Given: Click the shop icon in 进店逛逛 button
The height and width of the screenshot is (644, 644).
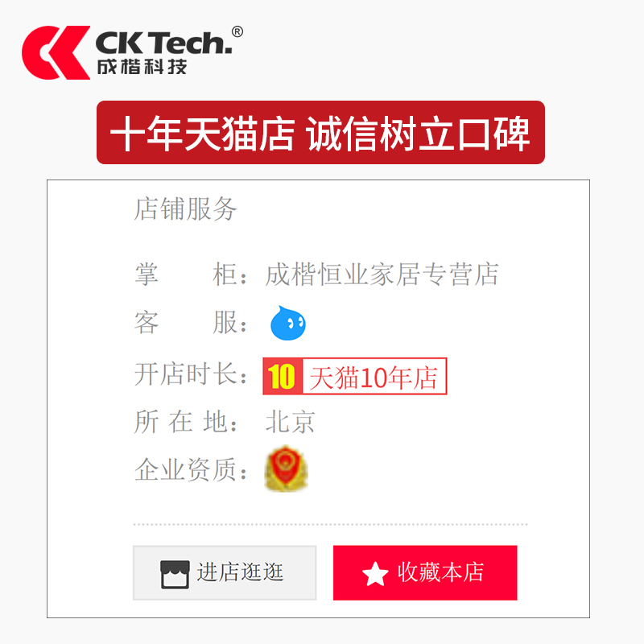Looking at the screenshot, I should click(x=175, y=574).
